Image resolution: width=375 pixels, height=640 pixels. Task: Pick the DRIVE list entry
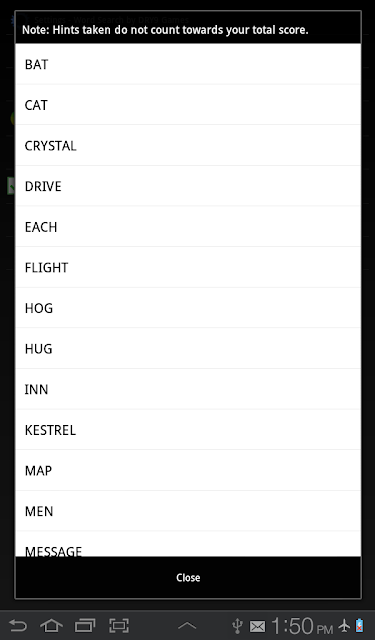(x=188, y=186)
